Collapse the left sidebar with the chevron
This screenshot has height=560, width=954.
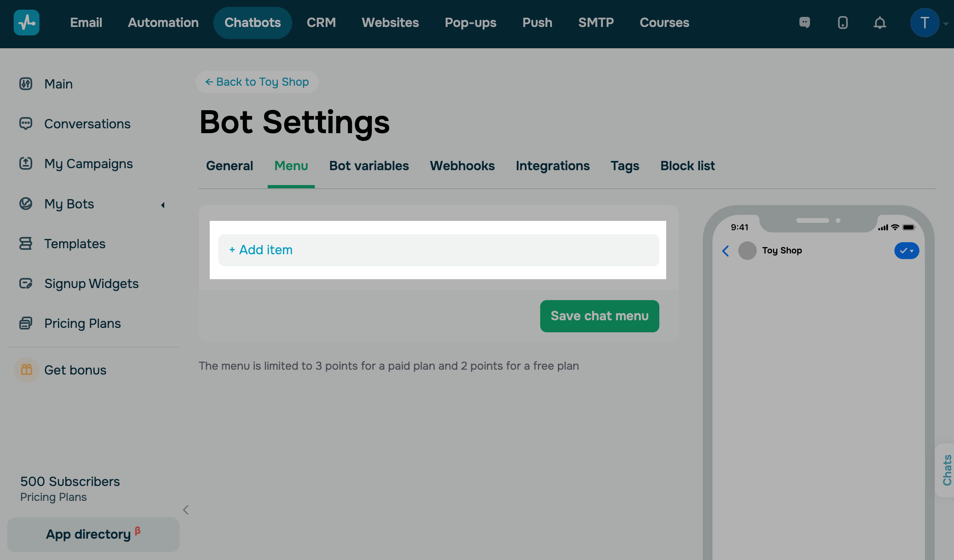(x=186, y=510)
